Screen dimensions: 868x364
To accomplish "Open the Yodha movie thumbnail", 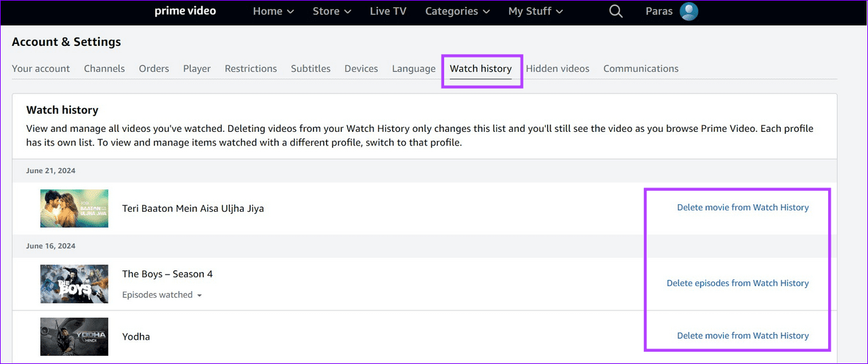I will tap(74, 337).
